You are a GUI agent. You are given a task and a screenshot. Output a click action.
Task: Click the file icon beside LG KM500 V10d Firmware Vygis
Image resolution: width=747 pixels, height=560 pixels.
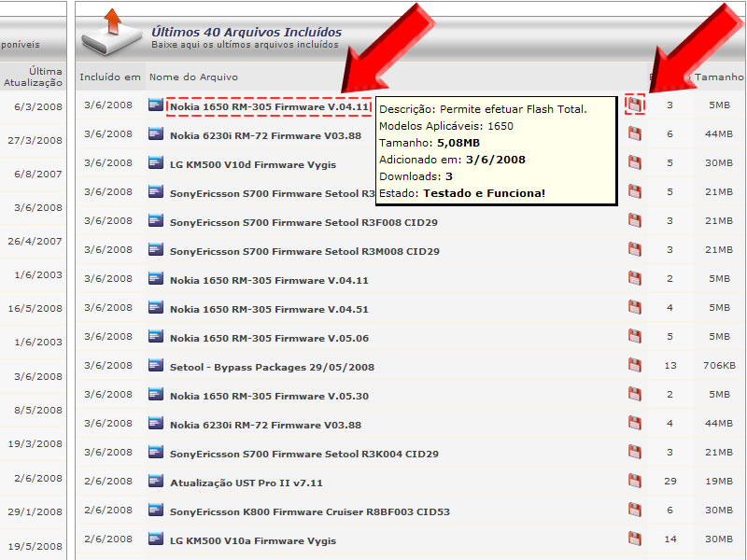(x=156, y=162)
